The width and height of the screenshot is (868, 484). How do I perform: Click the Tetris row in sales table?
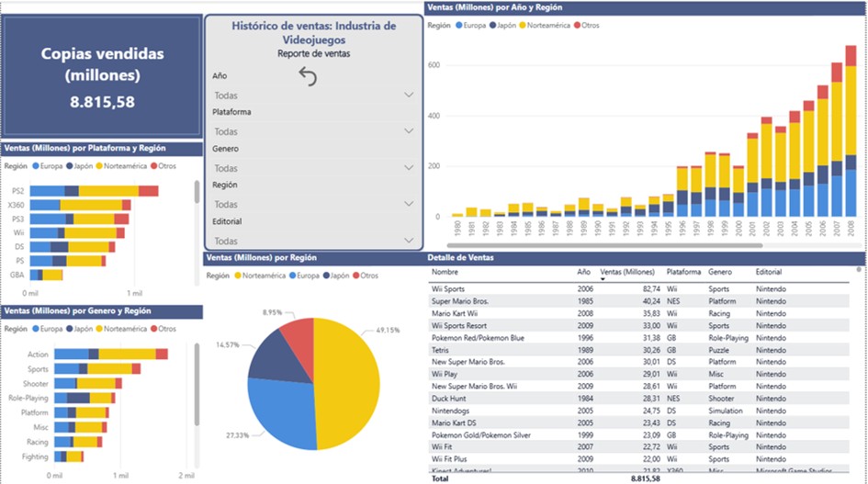click(445, 350)
